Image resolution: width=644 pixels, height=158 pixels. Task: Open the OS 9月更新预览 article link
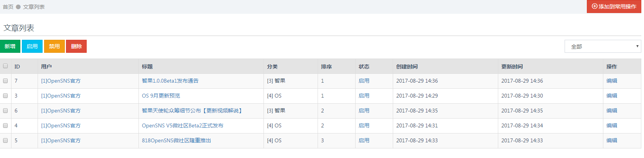(x=161, y=96)
